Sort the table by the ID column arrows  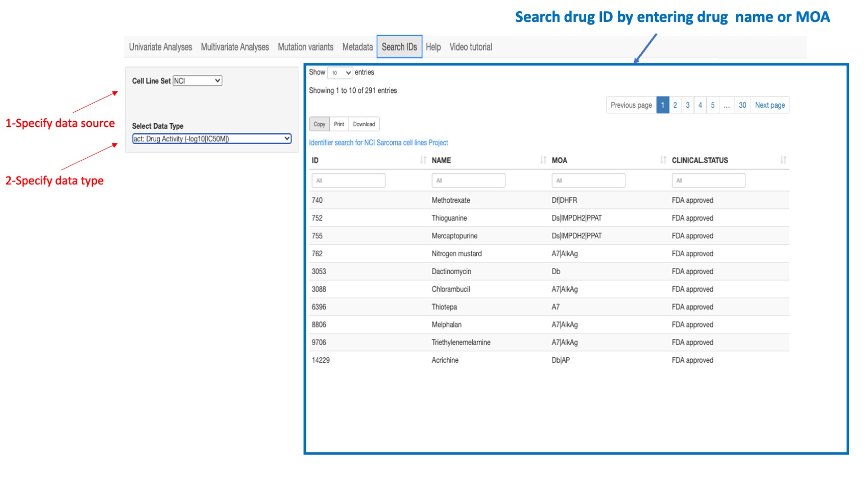(422, 160)
